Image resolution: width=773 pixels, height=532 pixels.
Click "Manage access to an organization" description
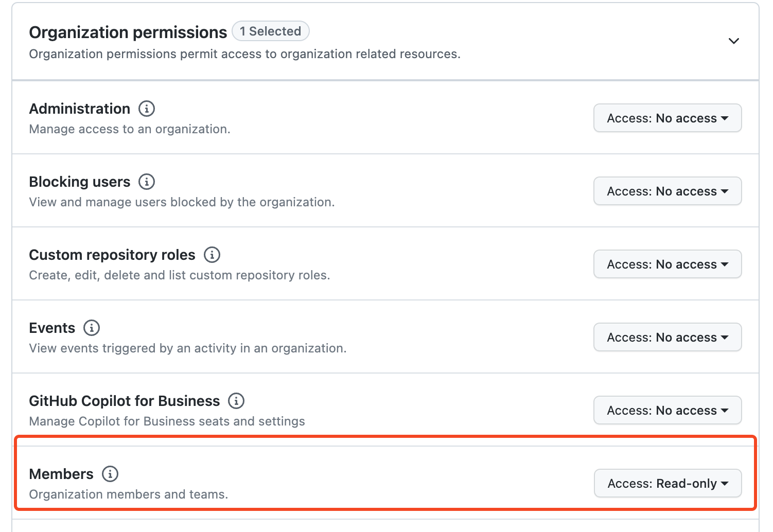click(x=130, y=129)
